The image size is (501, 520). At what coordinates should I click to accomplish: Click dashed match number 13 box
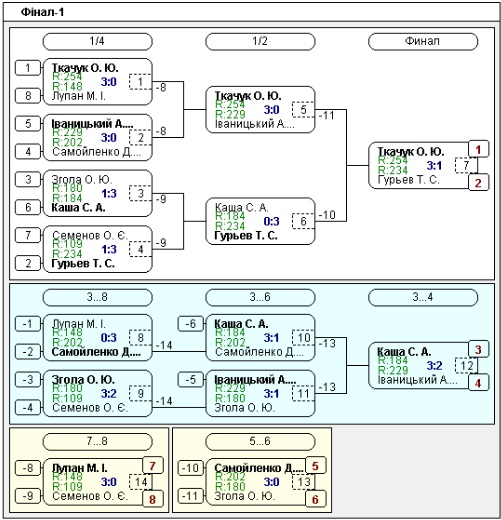[x=303, y=482]
